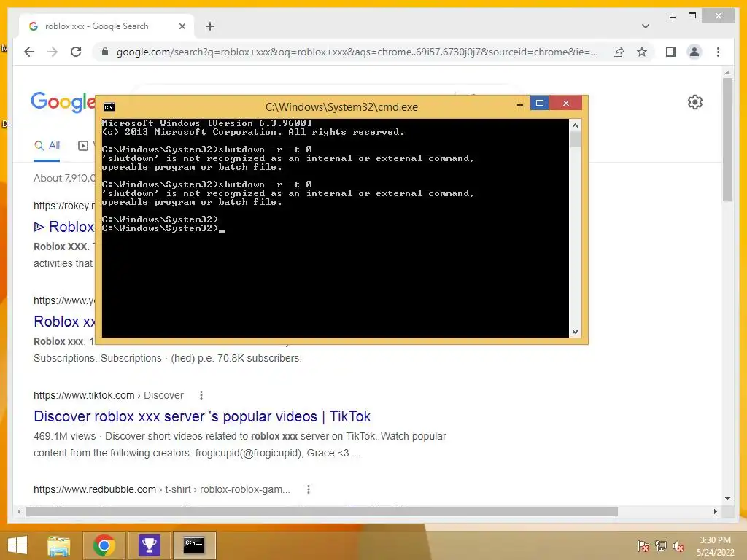The width and height of the screenshot is (747, 560).
Task: Open Chrome profile avatar
Action: tap(694, 52)
